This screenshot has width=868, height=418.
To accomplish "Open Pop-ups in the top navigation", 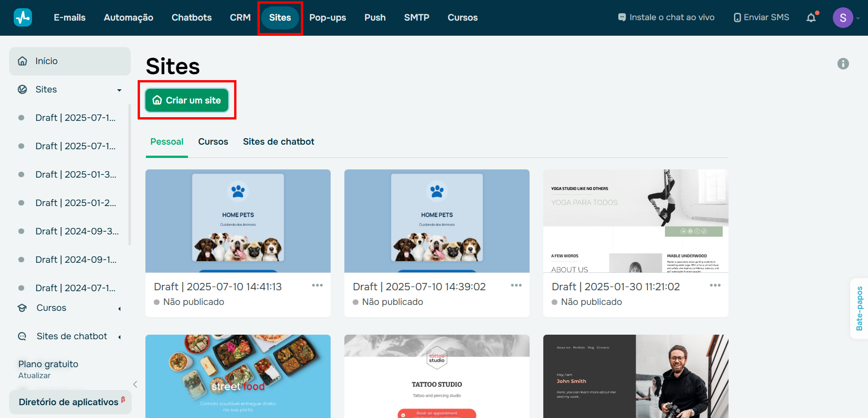I will point(327,17).
